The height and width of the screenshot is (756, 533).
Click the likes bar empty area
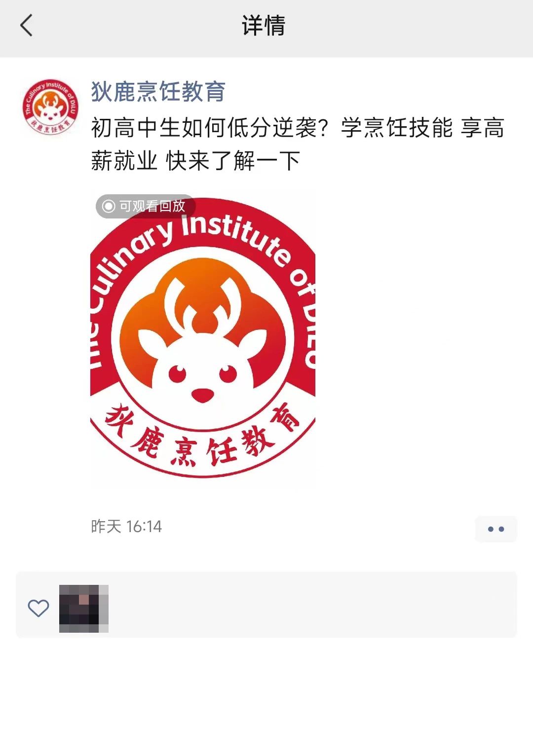coord(311,605)
